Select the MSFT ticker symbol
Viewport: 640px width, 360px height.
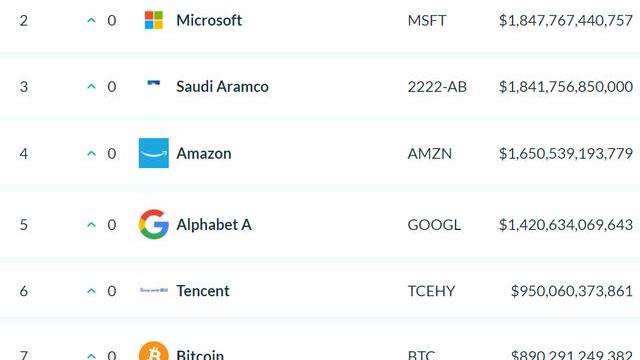[x=427, y=20]
